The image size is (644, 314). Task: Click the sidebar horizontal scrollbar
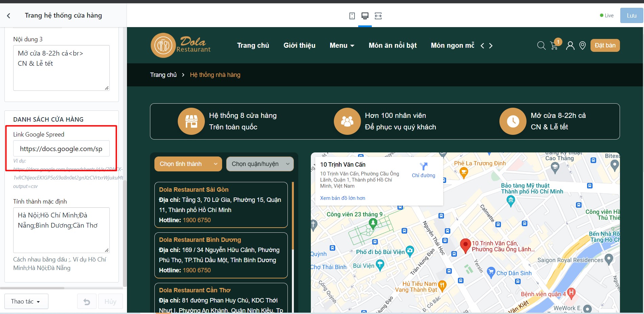click(32, 288)
